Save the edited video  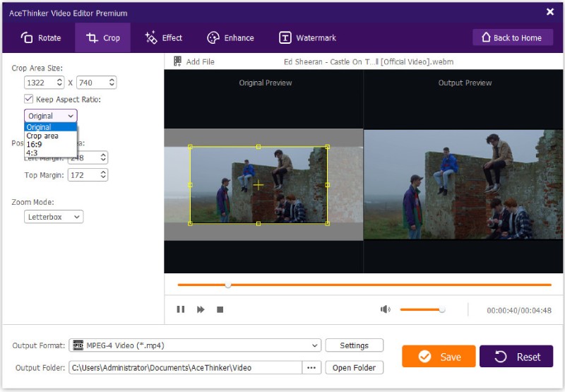click(439, 356)
